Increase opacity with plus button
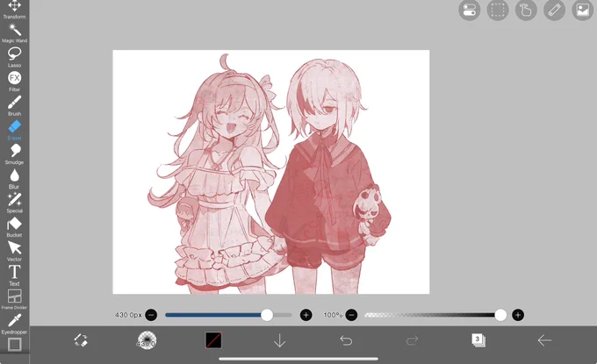Viewport: 597px width, 364px height. 518,315
